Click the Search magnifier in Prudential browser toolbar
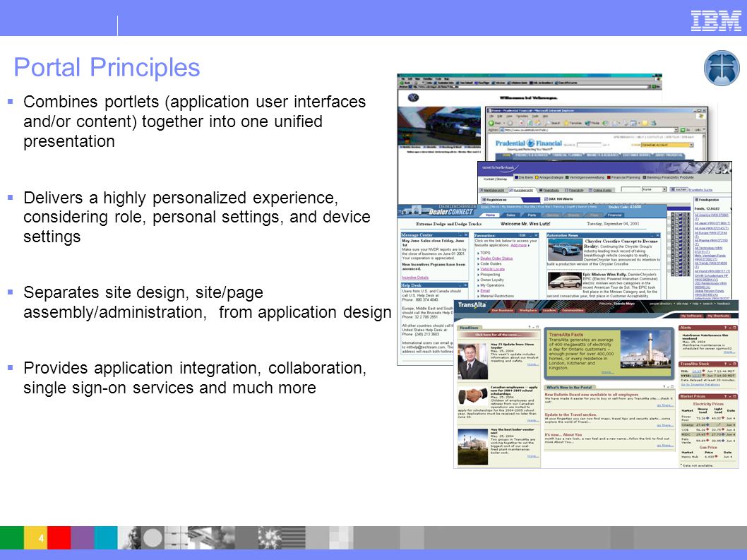747x560 pixels. pyautogui.click(x=548, y=123)
